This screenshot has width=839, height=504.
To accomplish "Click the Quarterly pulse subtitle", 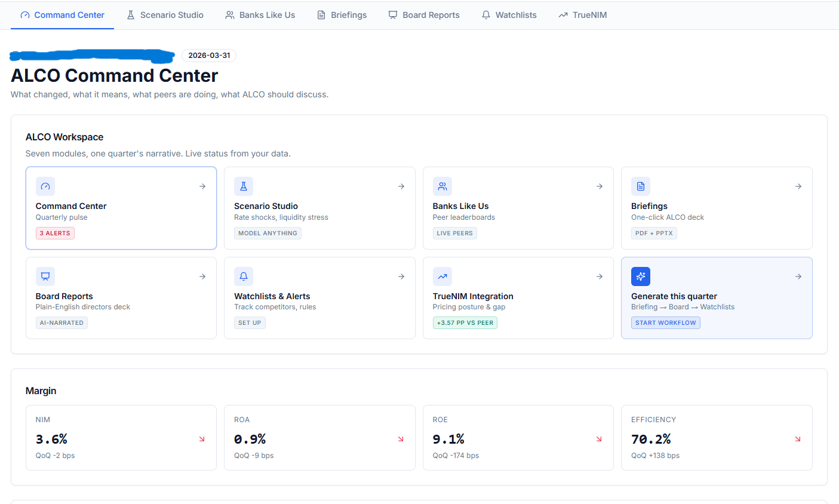I will pos(62,217).
